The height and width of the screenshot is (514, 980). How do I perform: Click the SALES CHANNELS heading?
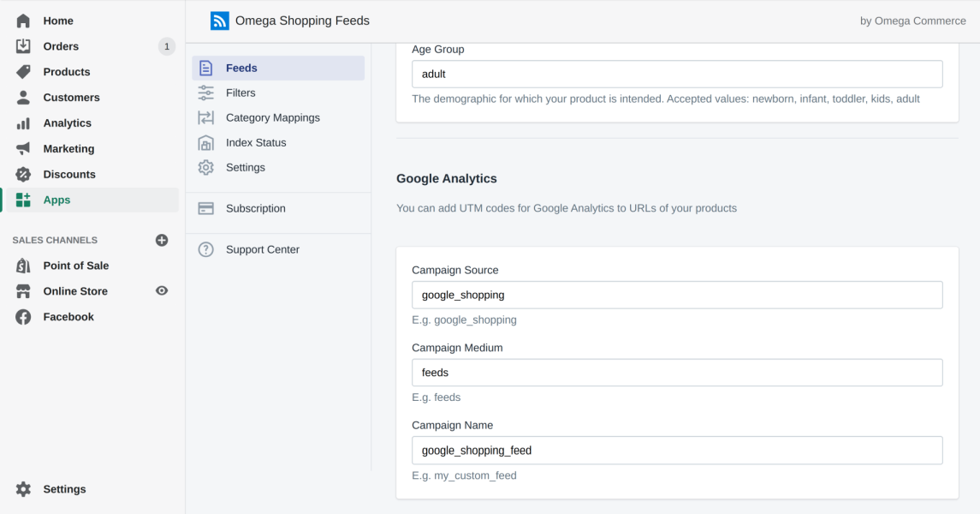pyautogui.click(x=55, y=240)
